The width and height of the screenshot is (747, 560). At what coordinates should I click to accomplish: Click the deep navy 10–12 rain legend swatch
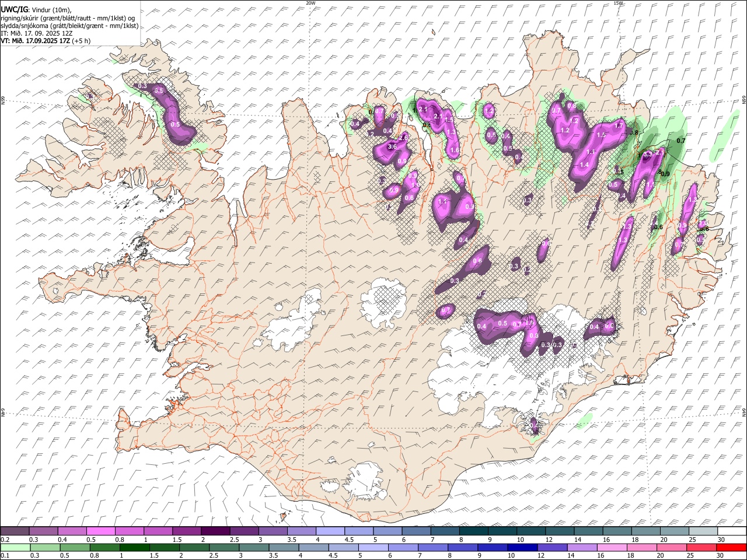522,547
